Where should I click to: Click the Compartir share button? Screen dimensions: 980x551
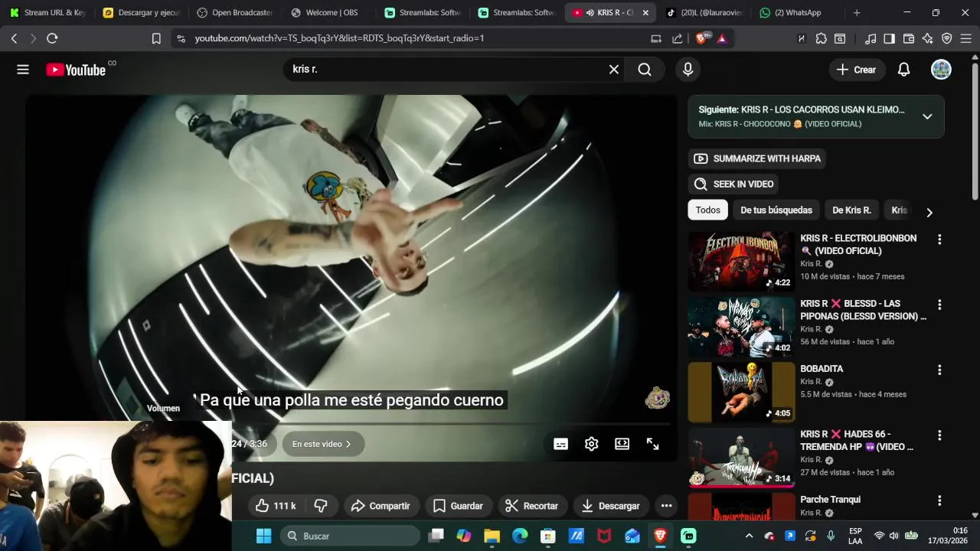381,506
